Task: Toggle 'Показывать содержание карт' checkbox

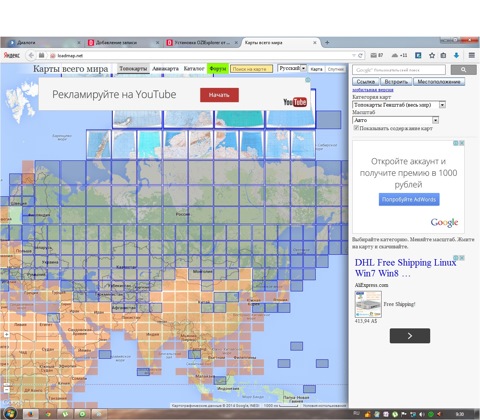Action: [356, 128]
